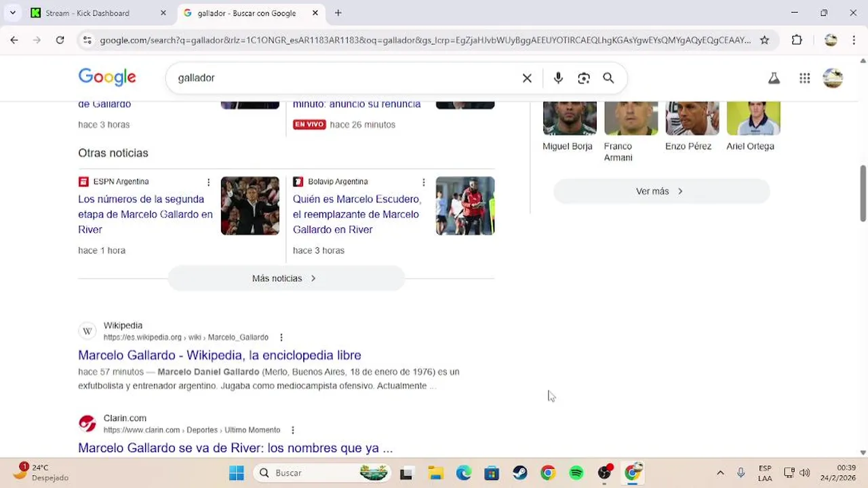Open the weather widget showing 24°C
The width and height of the screenshot is (868, 488).
(x=40, y=472)
